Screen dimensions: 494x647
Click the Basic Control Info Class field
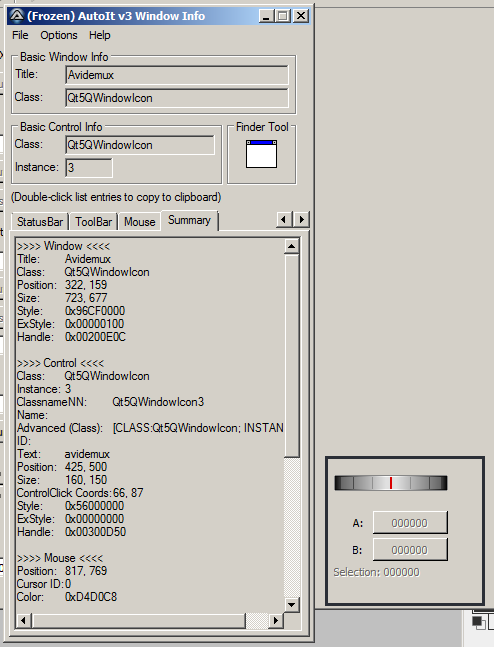coord(139,145)
